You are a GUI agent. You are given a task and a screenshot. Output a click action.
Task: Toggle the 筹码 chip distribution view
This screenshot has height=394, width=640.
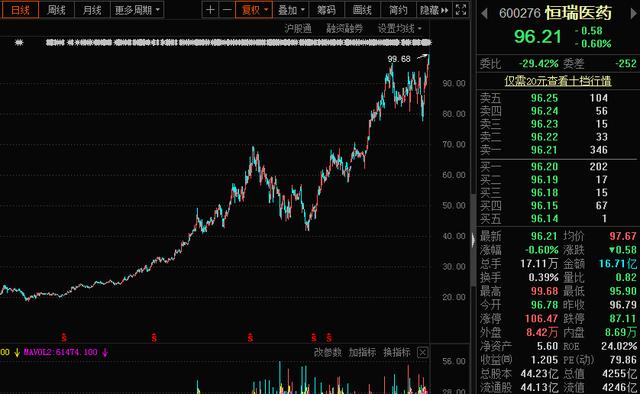click(327, 9)
